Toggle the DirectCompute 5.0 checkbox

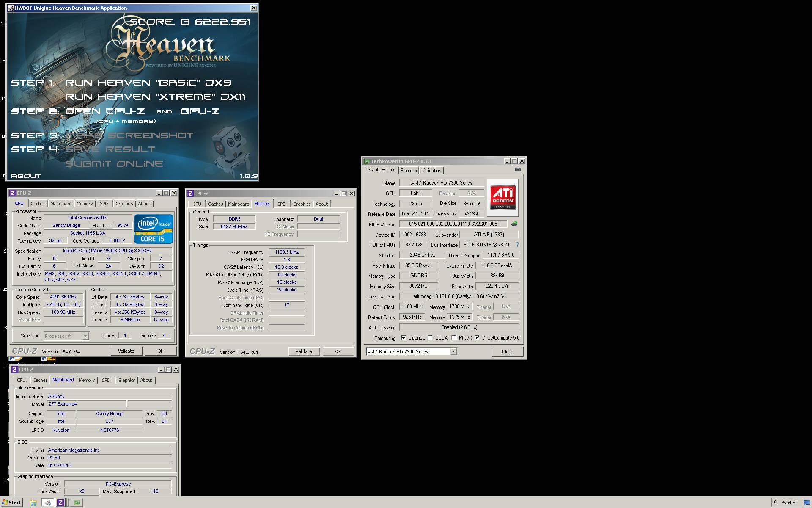[477, 338]
